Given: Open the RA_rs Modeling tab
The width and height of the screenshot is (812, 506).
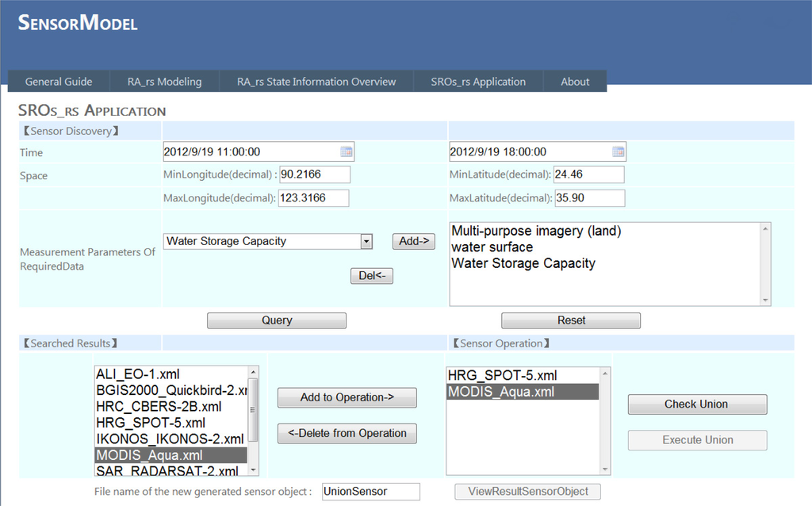Looking at the screenshot, I should (164, 82).
